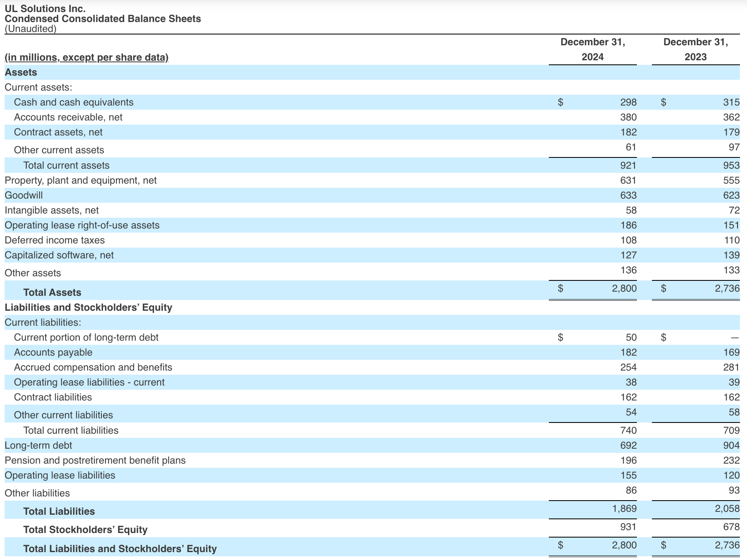Select the Total current liabilities label
747x560 pixels.
[71, 430]
